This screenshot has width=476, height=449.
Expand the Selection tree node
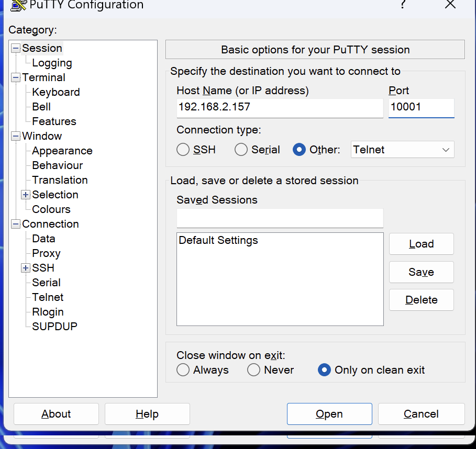[25, 195]
